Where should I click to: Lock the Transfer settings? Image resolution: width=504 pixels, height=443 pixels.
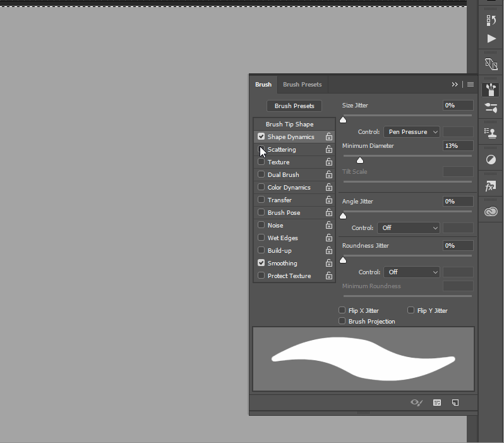tap(329, 200)
